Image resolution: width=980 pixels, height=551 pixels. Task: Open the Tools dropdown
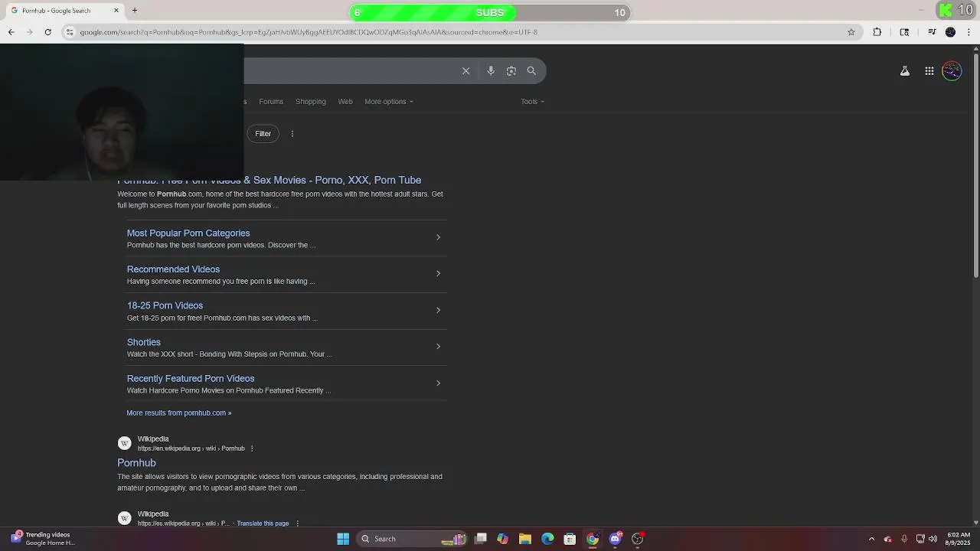(x=533, y=101)
